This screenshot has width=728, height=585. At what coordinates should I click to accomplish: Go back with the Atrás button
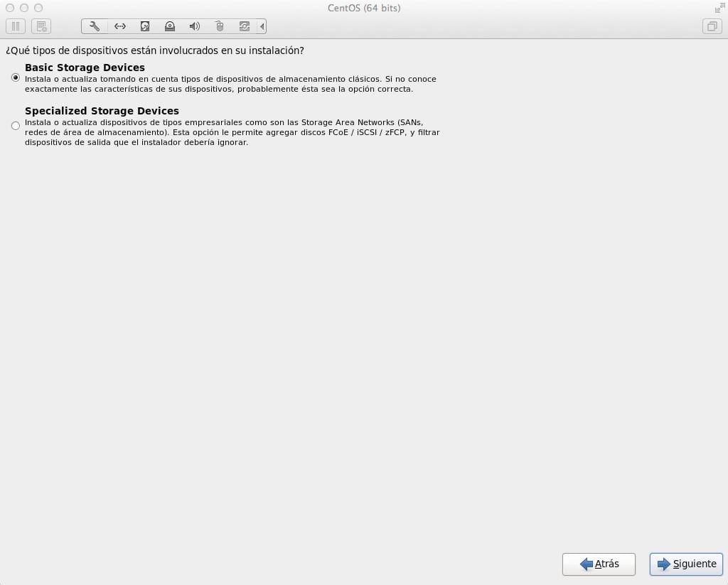point(599,564)
